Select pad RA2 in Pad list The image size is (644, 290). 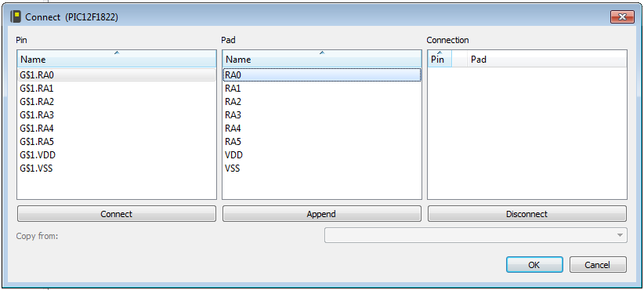pos(322,102)
